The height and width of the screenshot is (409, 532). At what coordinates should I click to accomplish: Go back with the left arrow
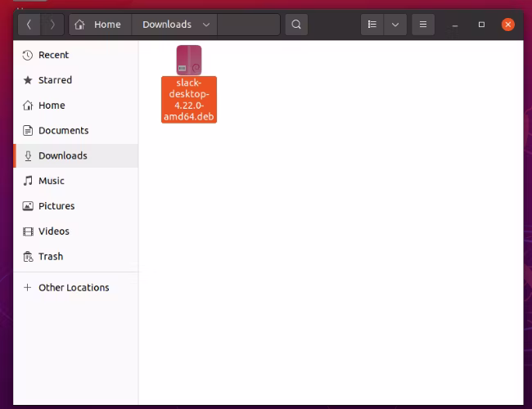coord(29,25)
